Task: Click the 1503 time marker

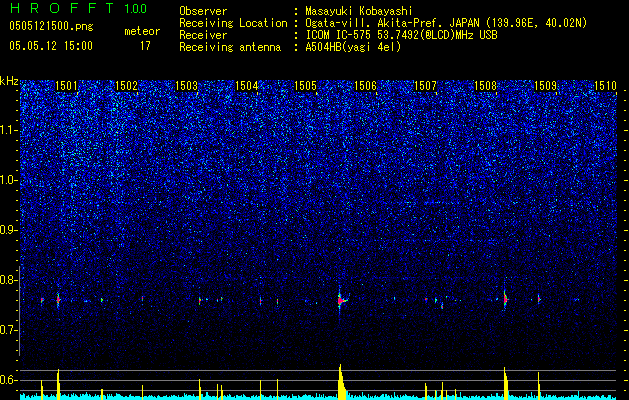Action: (x=187, y=85)
